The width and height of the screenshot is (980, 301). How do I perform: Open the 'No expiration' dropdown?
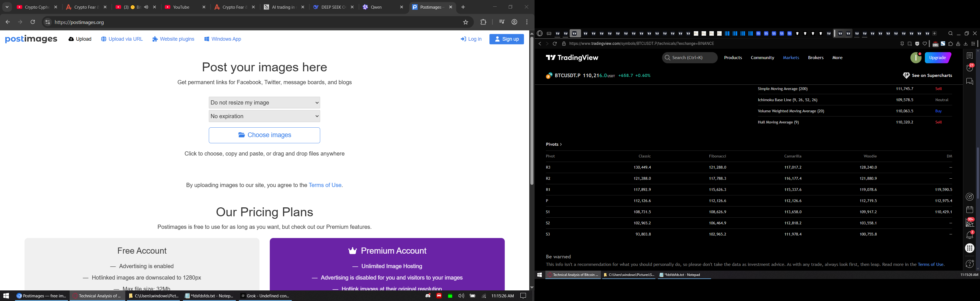264,116
